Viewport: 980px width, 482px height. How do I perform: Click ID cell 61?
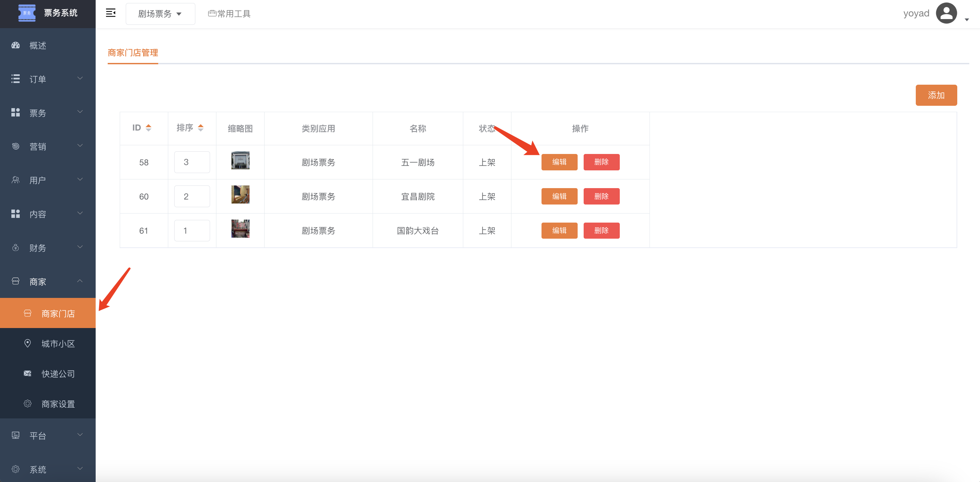[144, 231]
